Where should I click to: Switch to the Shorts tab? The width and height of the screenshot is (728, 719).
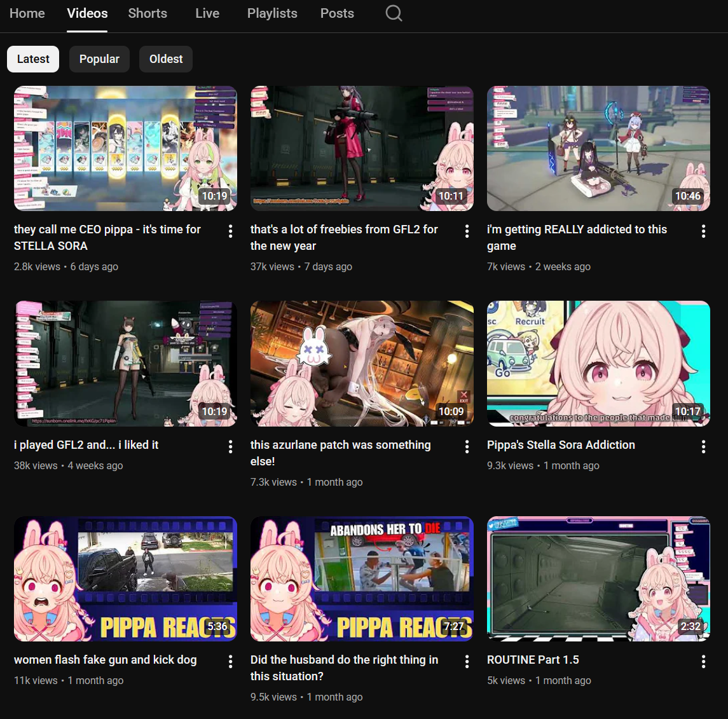148,13
